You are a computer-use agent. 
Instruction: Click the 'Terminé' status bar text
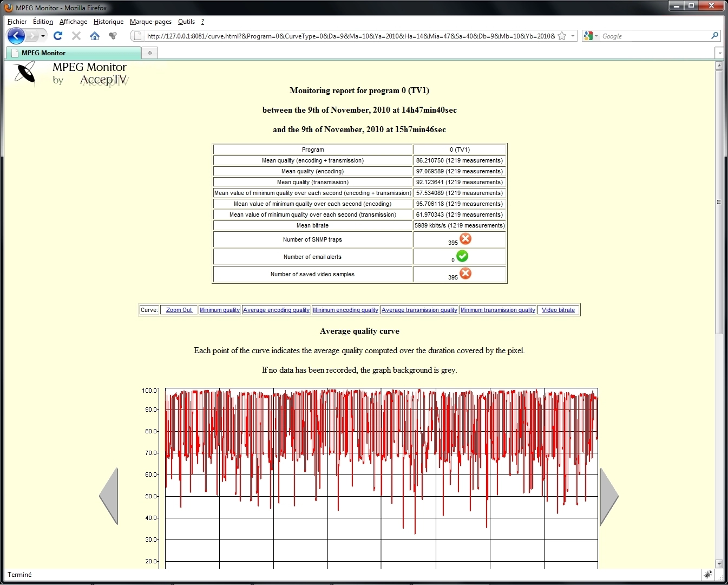(x=19, y=575)
